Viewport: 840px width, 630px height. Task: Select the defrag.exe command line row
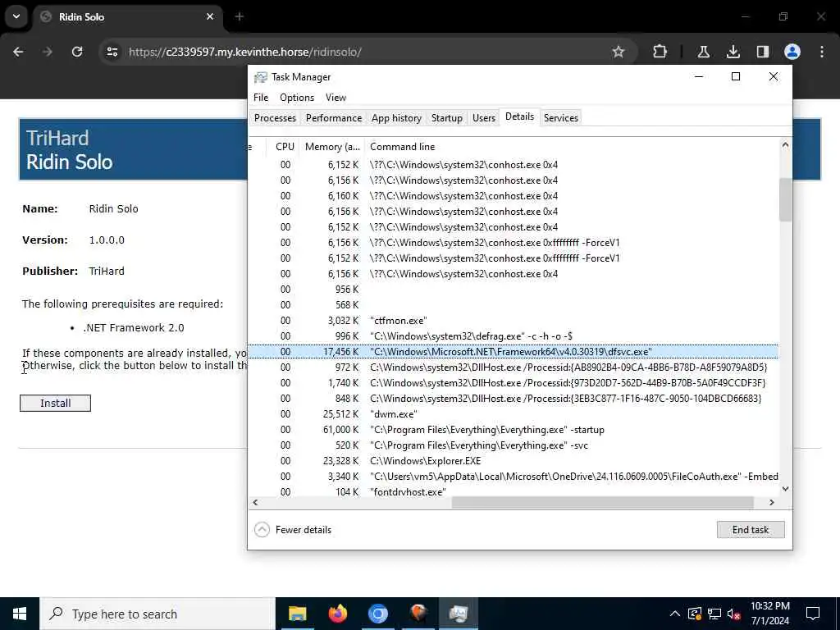point(514,336)
